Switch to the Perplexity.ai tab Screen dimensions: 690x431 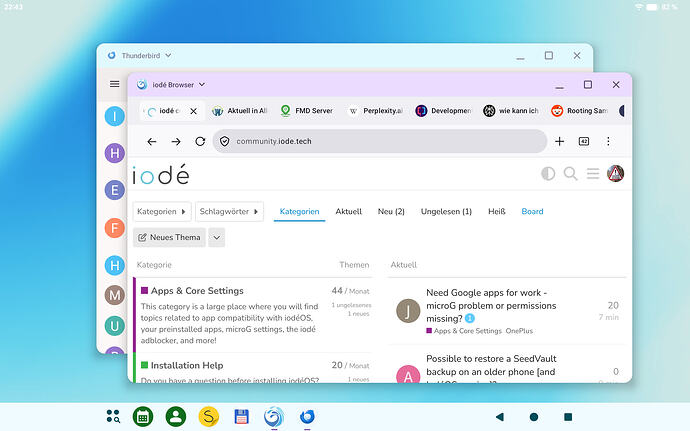tap(375, 111)
